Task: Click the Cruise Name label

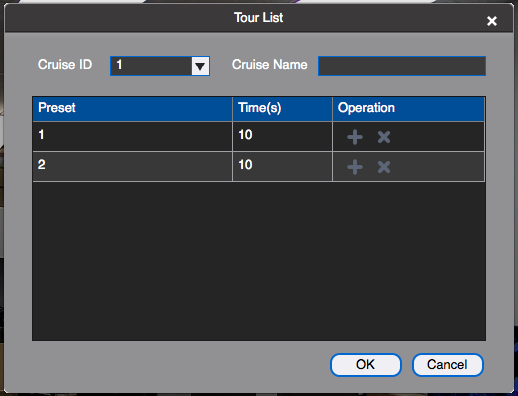Action: tap(269, 65)
